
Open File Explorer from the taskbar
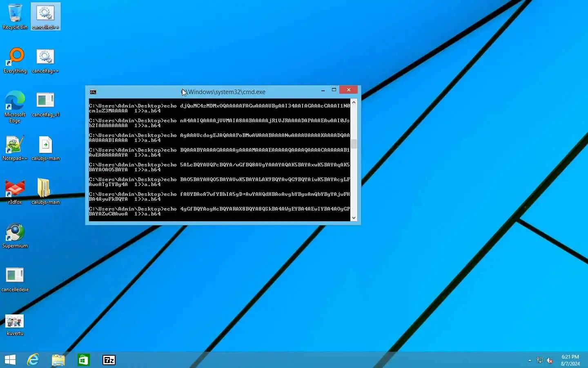point(58,360)
